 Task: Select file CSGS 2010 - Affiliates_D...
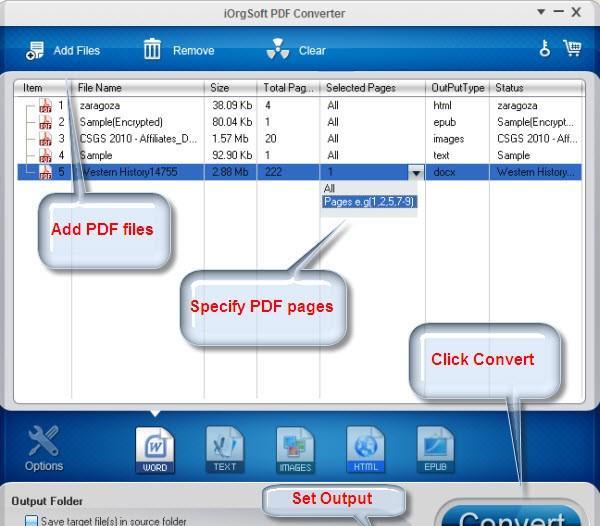tap(139, 138)
